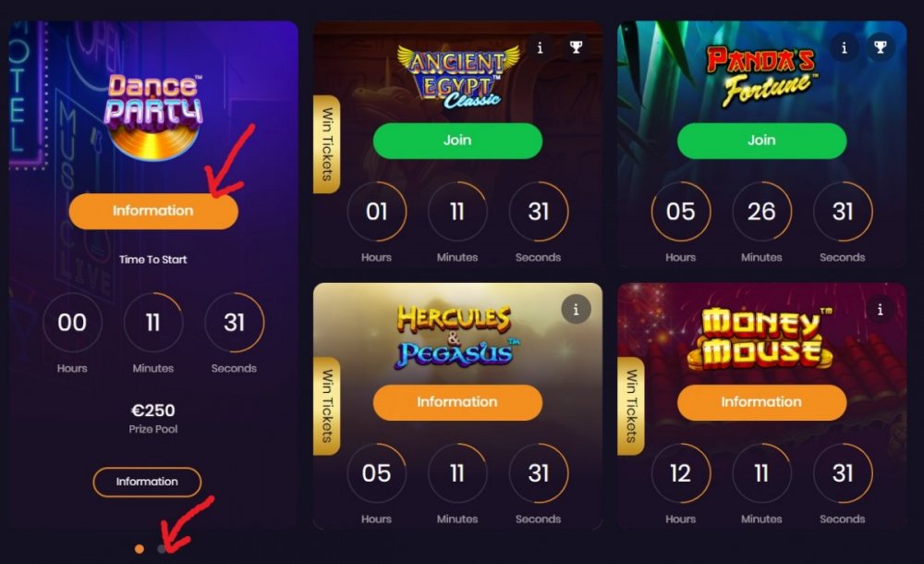The width and height of the screenshot is (924, 564).
Task: Click trophy icon on Ancient Egypt Classic card
Action: click(576, 48)
